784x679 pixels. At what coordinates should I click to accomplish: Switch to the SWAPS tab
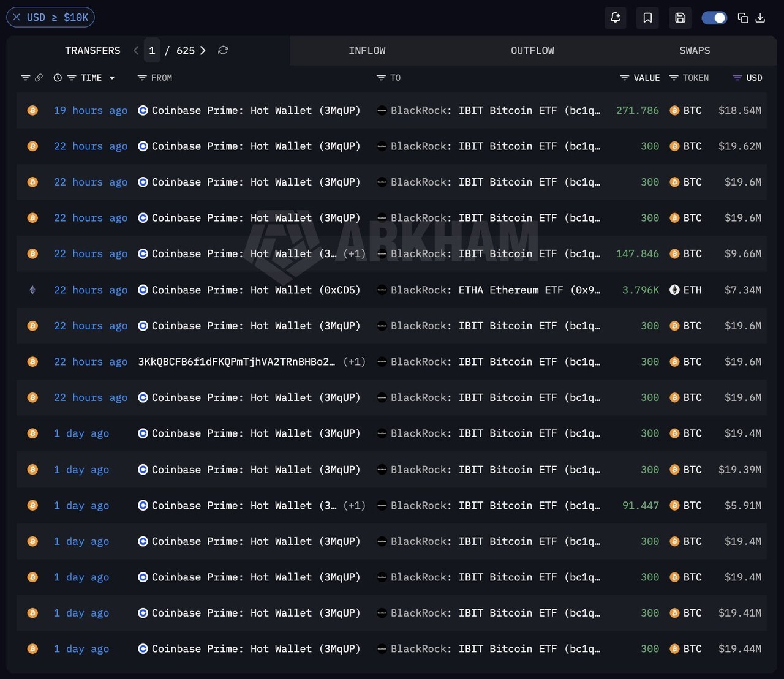695,50
